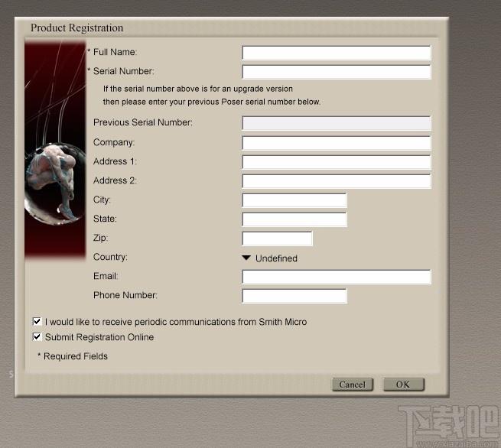Image resolution: width=501 pixels, height=448 pixels.
Task: Toggle the Submit Registration Online checkbox
Action: click(x=37, y=337)
